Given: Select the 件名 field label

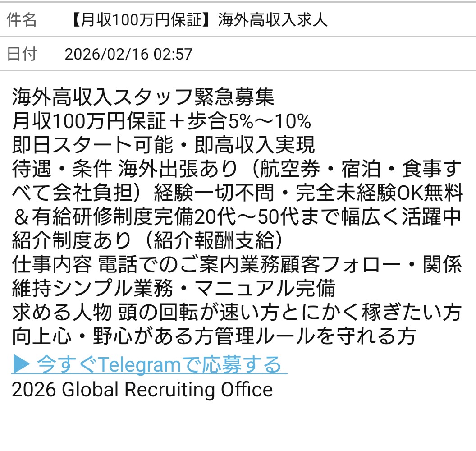Looking at the screenshot, I should tap(22, 20).
